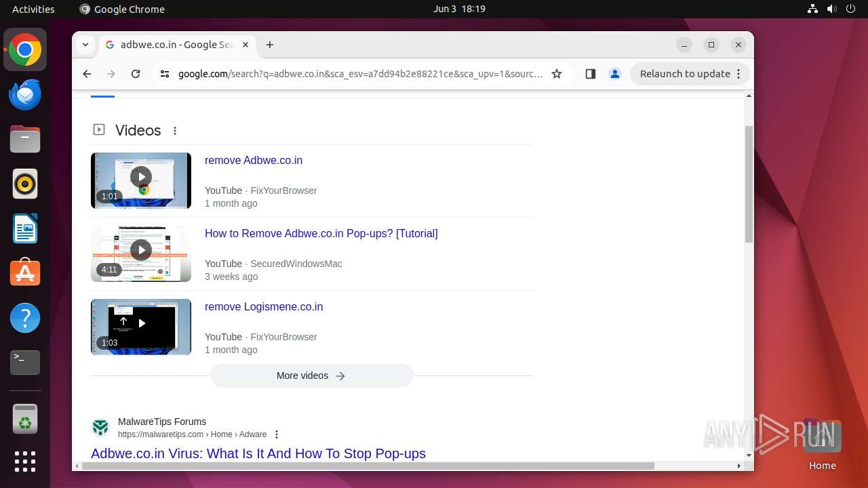This screenshot has height=488, width=868.
Task: Launch Rhythmbox music player
Action: tap(25, 184)
